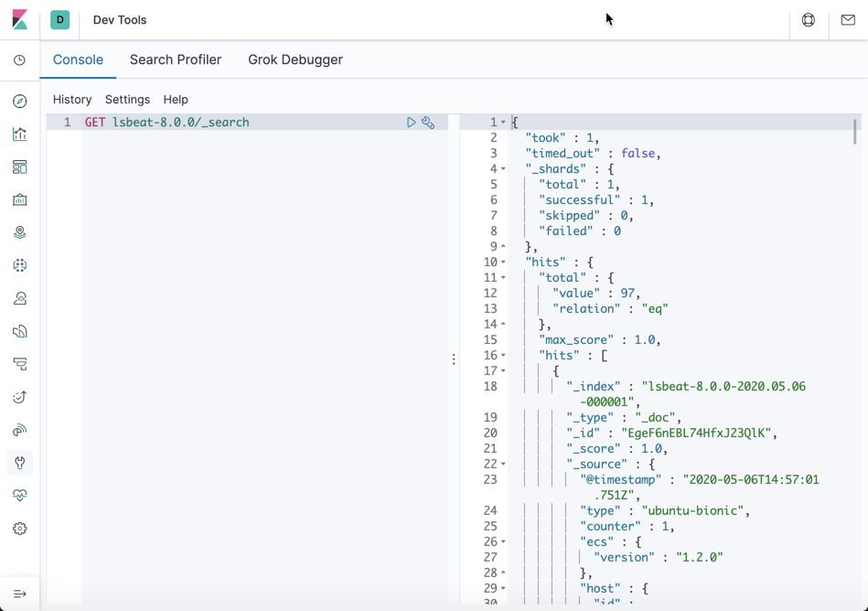Switch to the Search Profiler tab

(176, 59)
